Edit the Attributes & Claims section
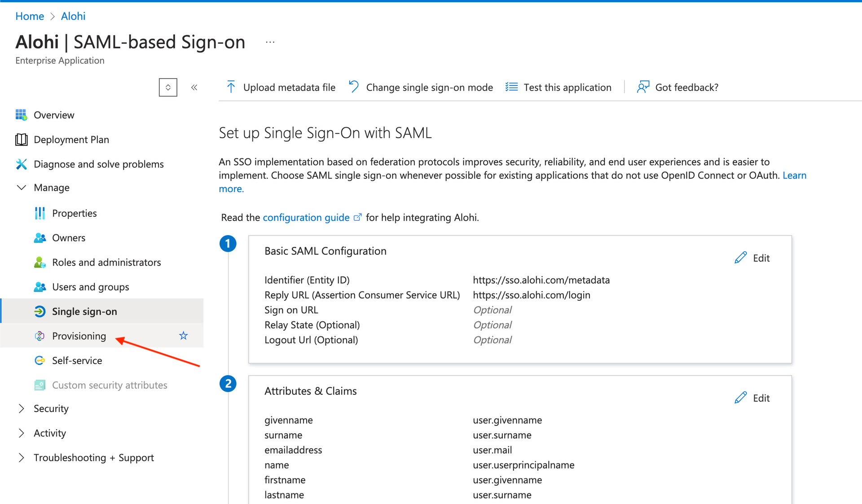The width and height of the screenshot is (862, 504). click(752, 398)
